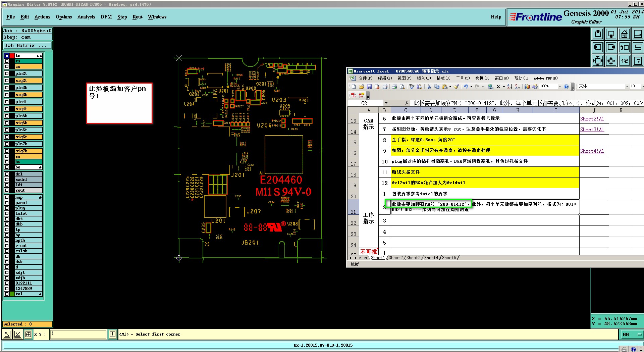Click Excel's Open folder icon
The height and width of the screenshot is (352, 644).
click(362, 87)
